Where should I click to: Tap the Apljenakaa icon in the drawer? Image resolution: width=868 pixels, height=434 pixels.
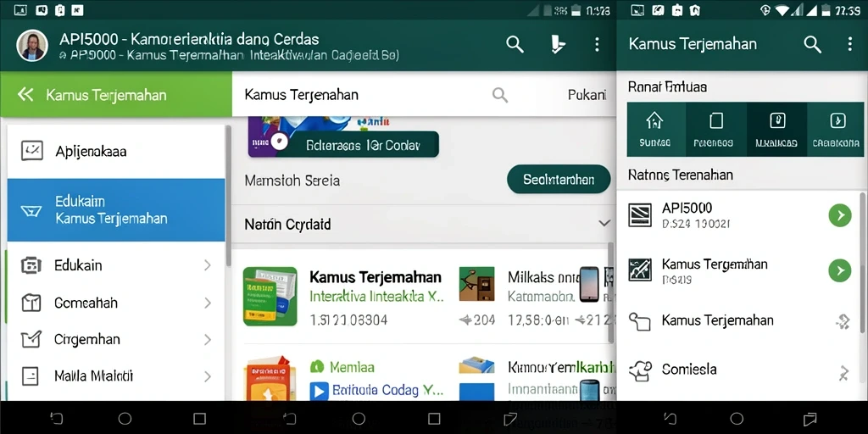(x=31, y=151)
